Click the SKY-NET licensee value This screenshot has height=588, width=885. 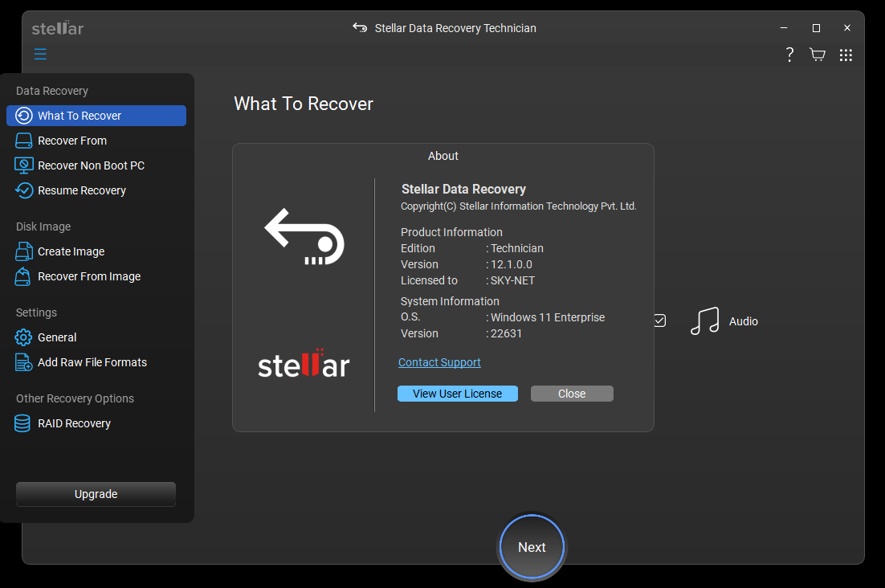coord(512,280)
